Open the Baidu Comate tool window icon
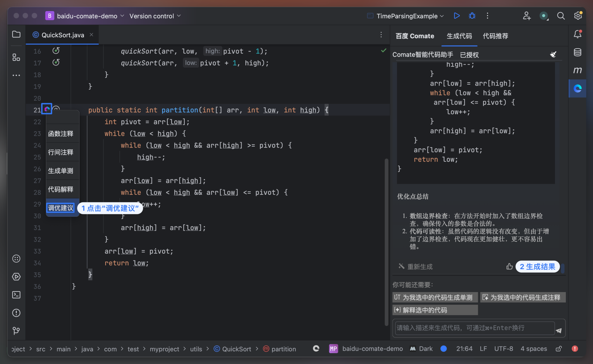Image resolution: width=593 pixels, height=364 pixels. (x=577, y=89)
